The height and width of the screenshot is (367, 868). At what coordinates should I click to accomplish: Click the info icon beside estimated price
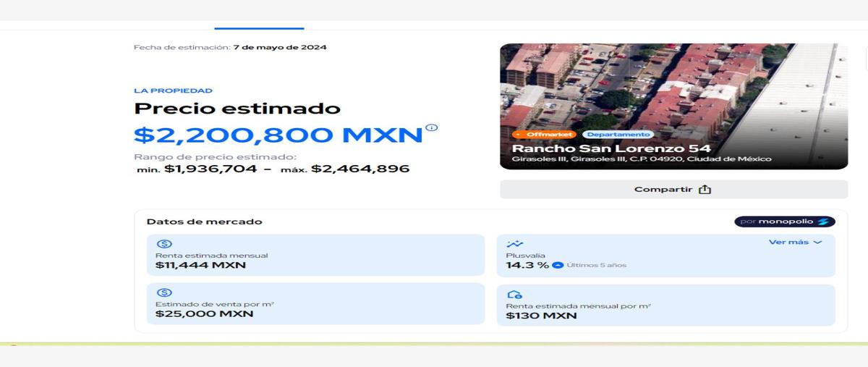click(x=432, y=128)
